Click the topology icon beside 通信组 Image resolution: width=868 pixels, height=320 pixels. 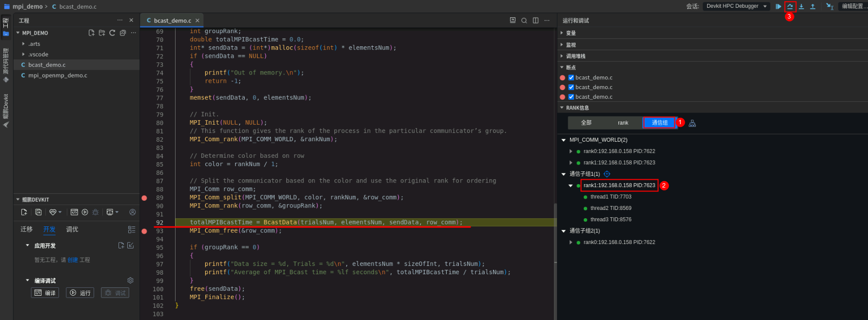pyautogui.click(x=692, y=123)
